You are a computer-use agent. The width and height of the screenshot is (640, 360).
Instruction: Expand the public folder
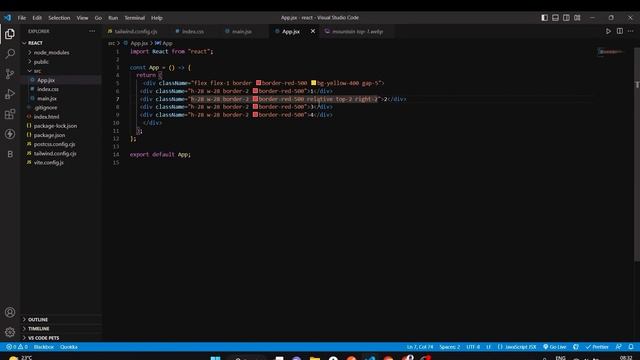click(41, 62)
